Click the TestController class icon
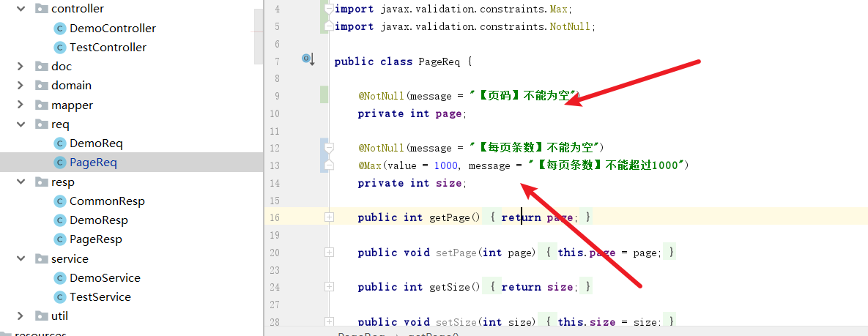This screenshot has width=868, height=336. pos(60,48)
